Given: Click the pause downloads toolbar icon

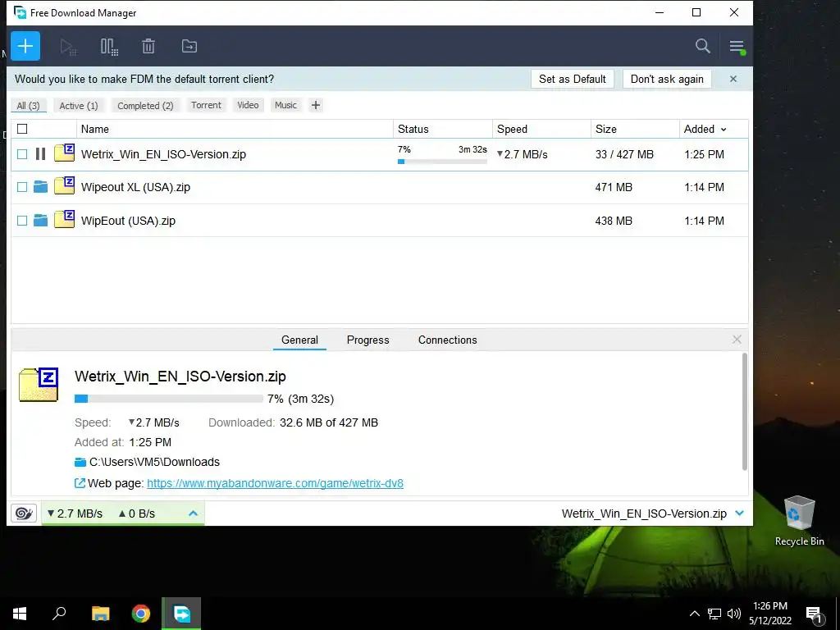Looking at the screenshot, I should click(x=109, y=47).
